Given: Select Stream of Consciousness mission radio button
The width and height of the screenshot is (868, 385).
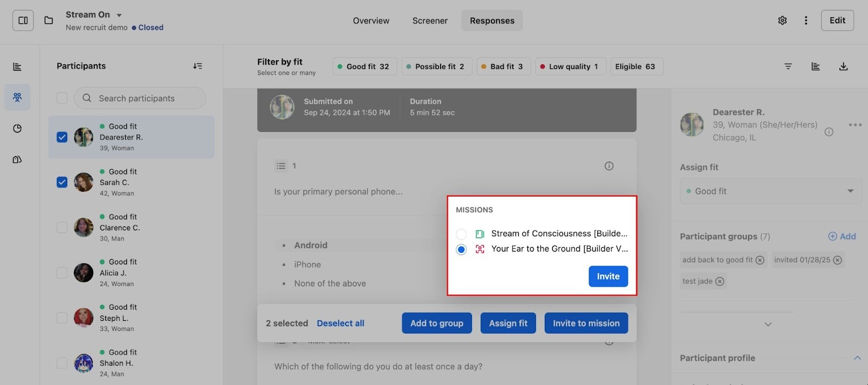Looking at the screenshot, I should pos(461,234).
